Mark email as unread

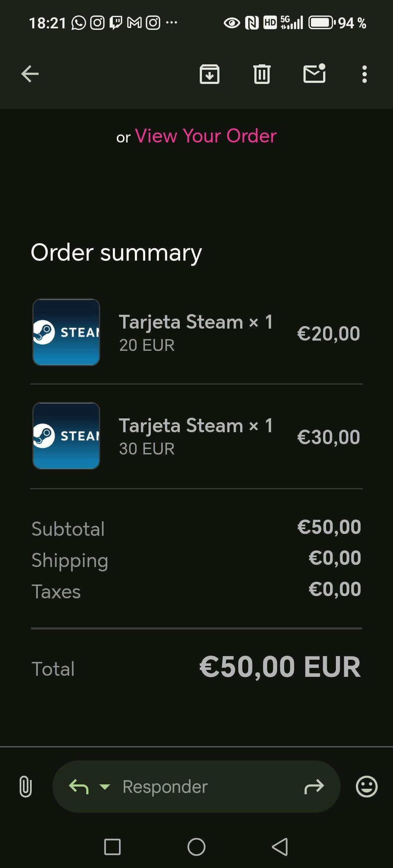[314, 73]
